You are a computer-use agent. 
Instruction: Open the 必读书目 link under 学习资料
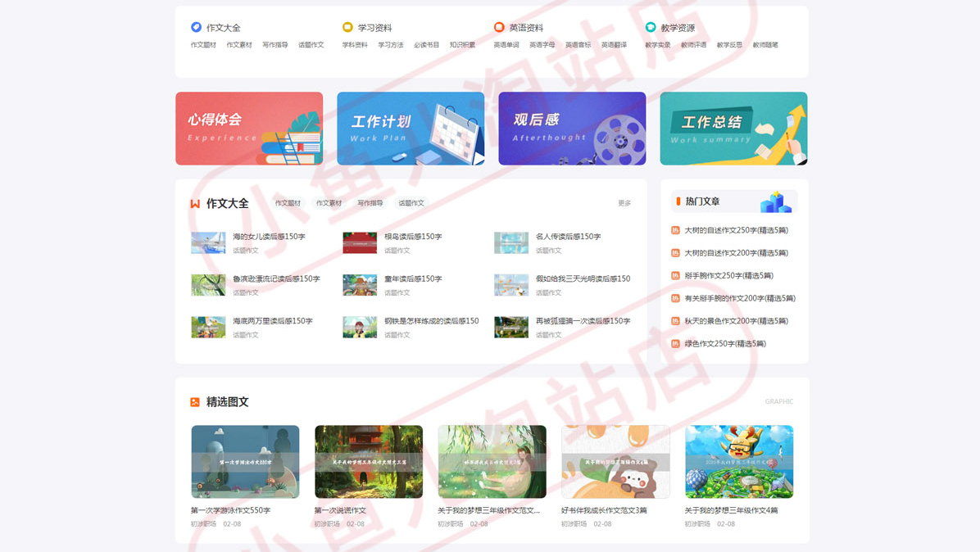tap(426, 45)
